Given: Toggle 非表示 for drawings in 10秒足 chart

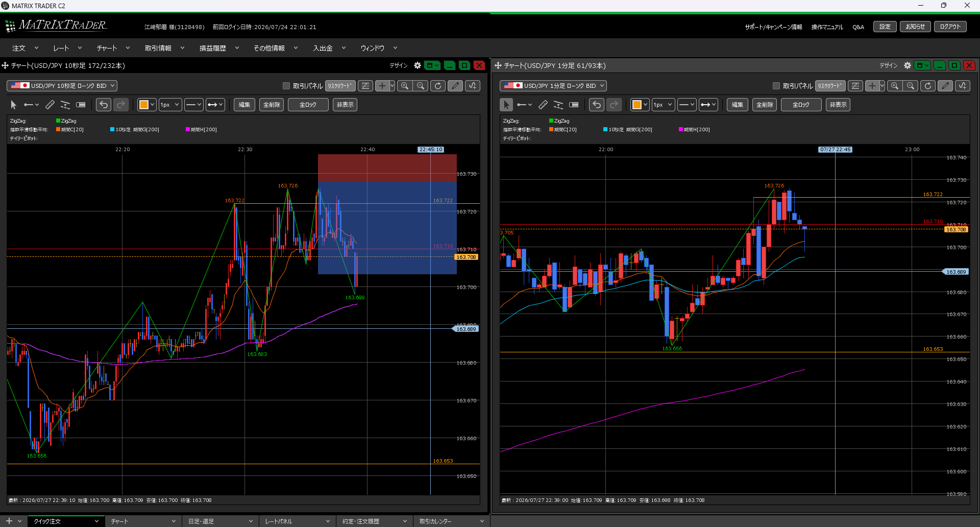Looking at the screenshot, I should 345,105.
